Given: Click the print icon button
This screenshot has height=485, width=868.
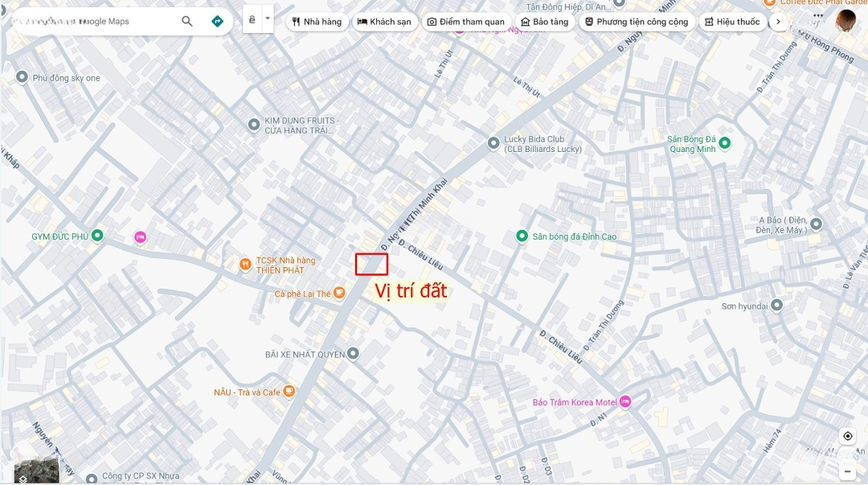Looking at the screenshot, I should 252,20.
